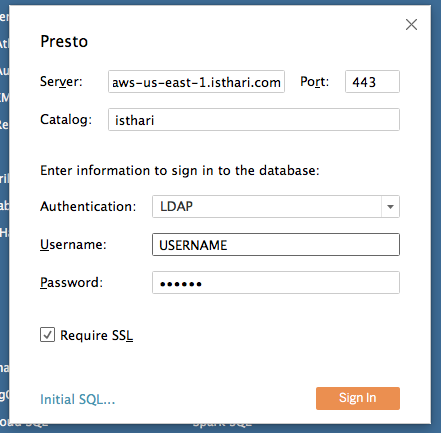The width and height of the screenshot is (441, 433).
Task: Close the Presto connection dialog
Action: pyautogui.click(x=411, y=24)
